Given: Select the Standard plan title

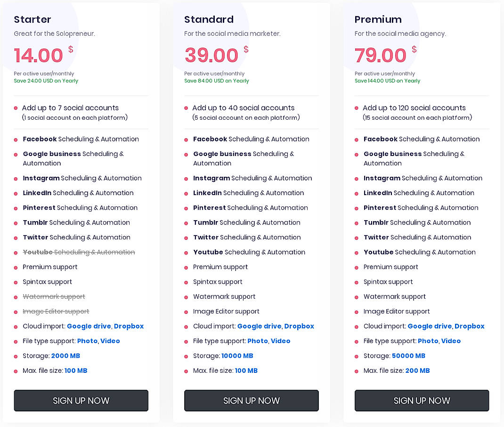Looking at the screenshot, I should click(209, 19).
